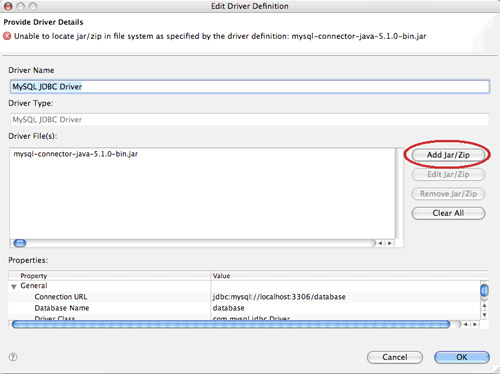Image resolution: width=500 pixels, height=374 pixels.
Task: Click the properties table vertical scrollbar thumb
Action: point(484,290)
